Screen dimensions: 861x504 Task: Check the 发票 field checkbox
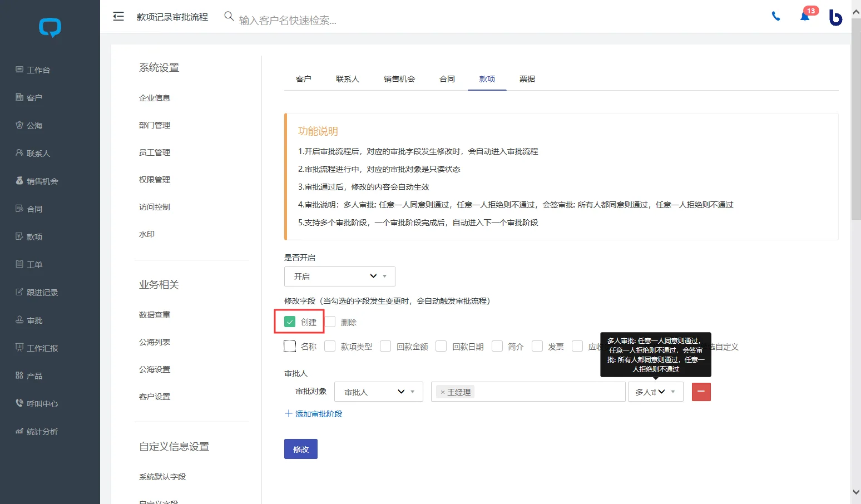click(x=537, y=346)
